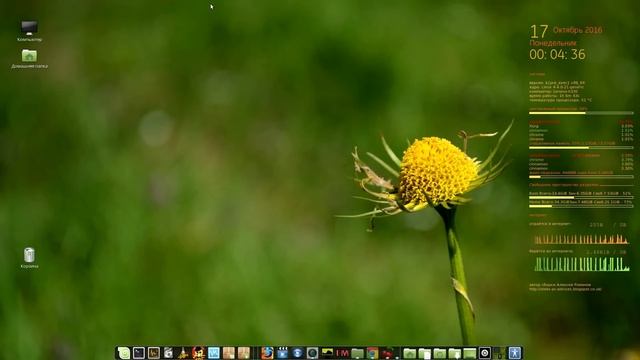640x360 pixels.
Task: Open the image viewer dock icon
Action: [327, 352]
